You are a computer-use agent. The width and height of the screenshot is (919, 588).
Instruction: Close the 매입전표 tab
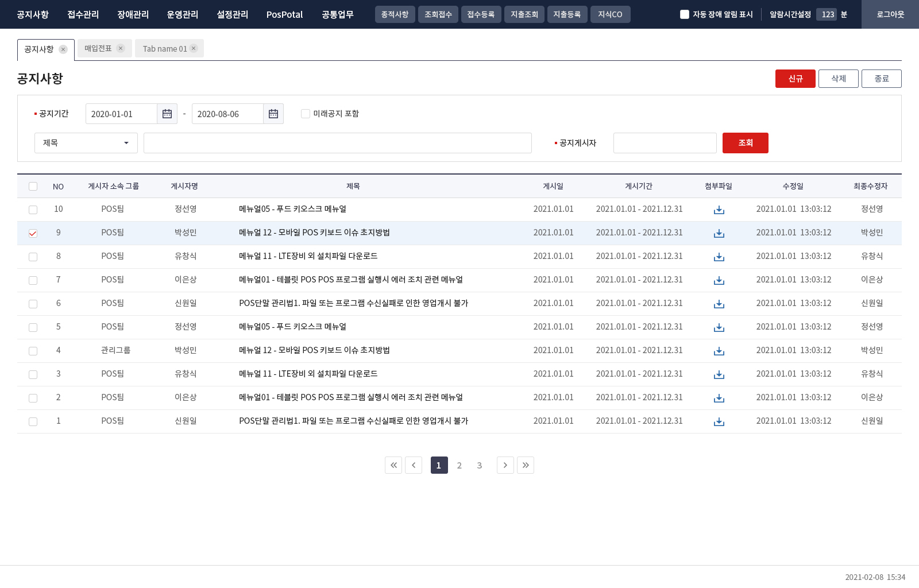pyautogui.click(x=121, y=48)
